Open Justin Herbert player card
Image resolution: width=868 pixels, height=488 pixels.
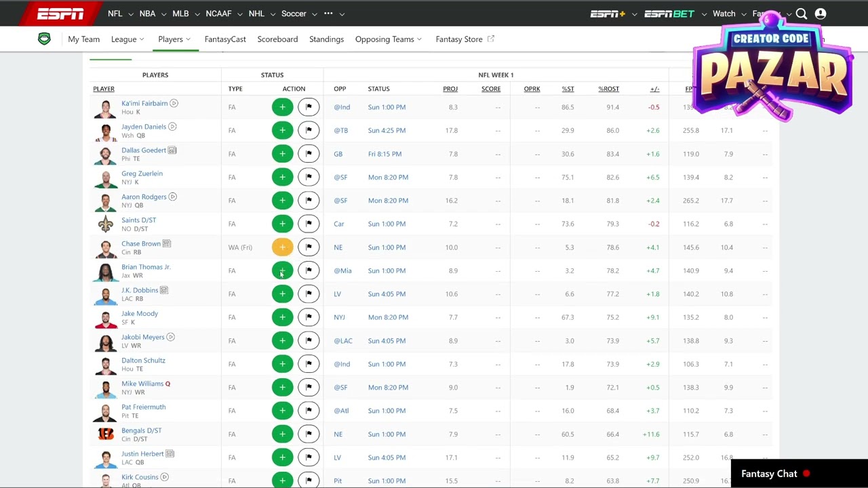pyautogui.click(x=142, y=454)
